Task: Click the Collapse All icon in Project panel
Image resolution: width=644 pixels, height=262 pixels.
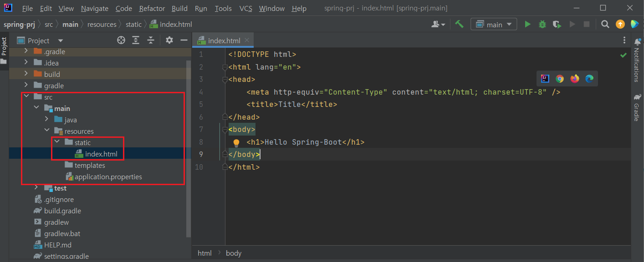Action: (x=151, y=40)
